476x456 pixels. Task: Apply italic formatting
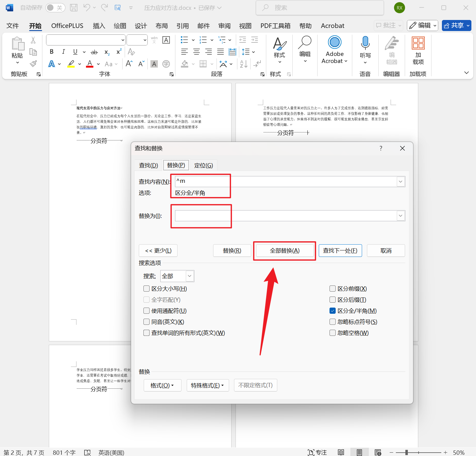(63, 52)
